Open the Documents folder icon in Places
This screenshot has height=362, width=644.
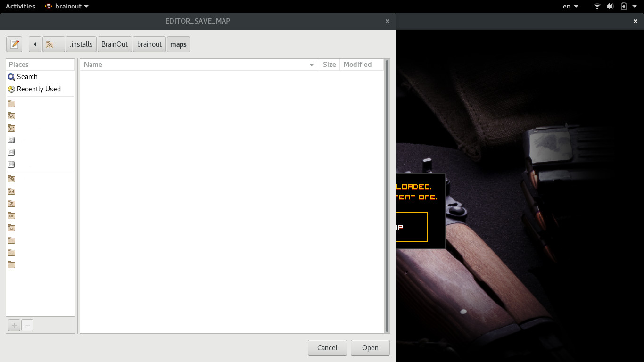click(11, 179)
